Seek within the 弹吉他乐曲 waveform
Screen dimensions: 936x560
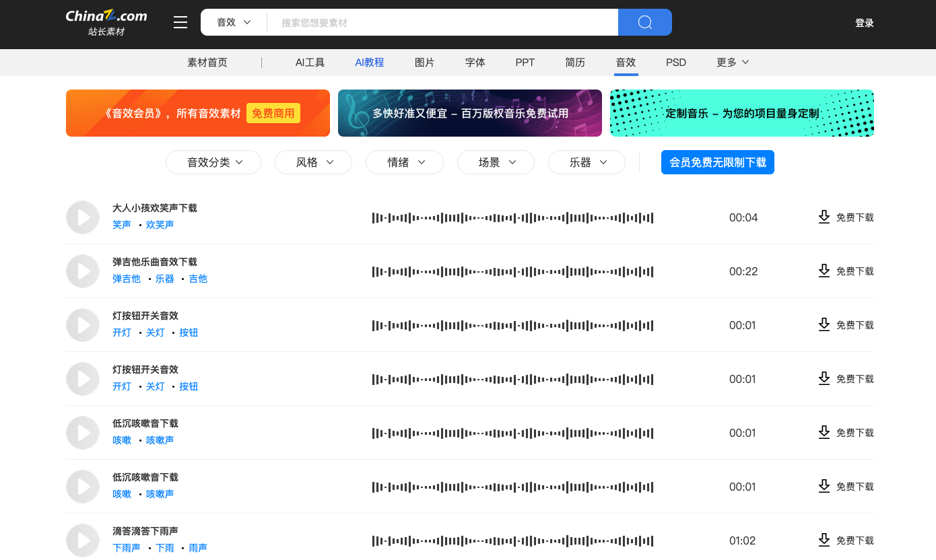coord(512,271)
